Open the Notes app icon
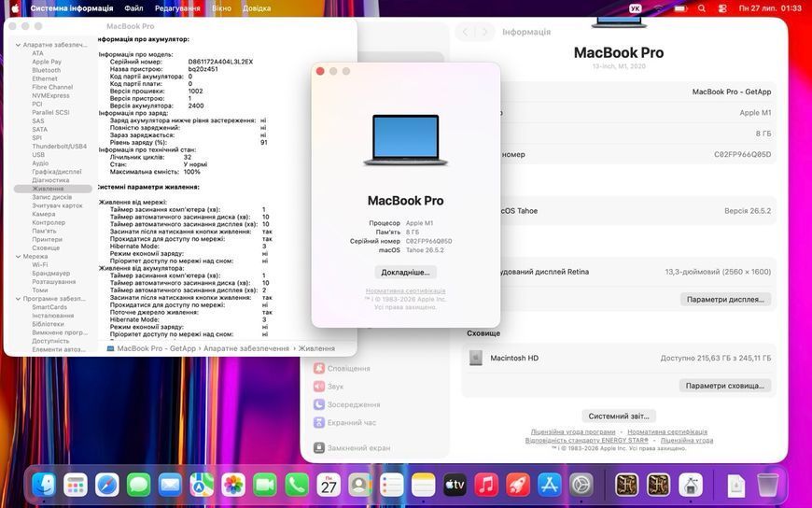Image resolution: width=812 pixels, height=508 pixels. point(423,486)
